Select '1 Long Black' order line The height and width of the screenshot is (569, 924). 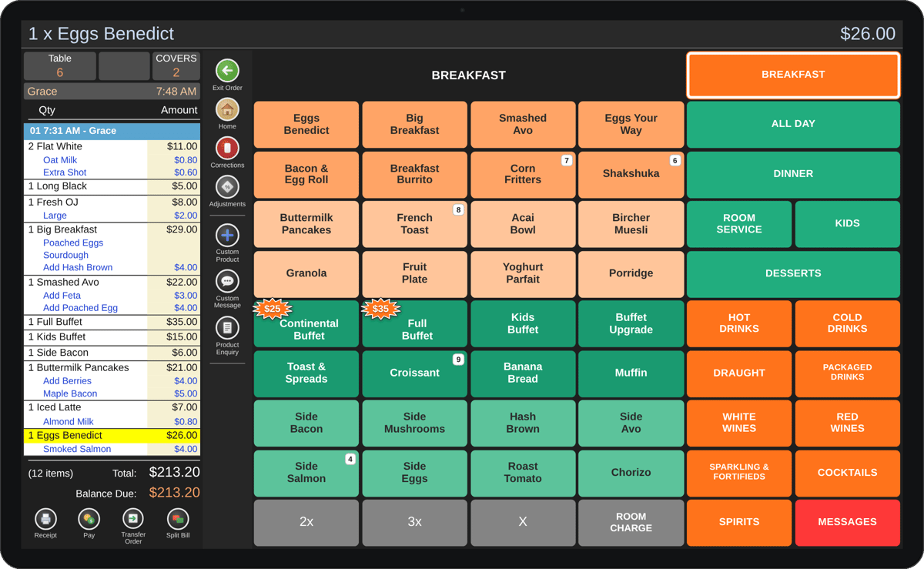tap(112, 186)
